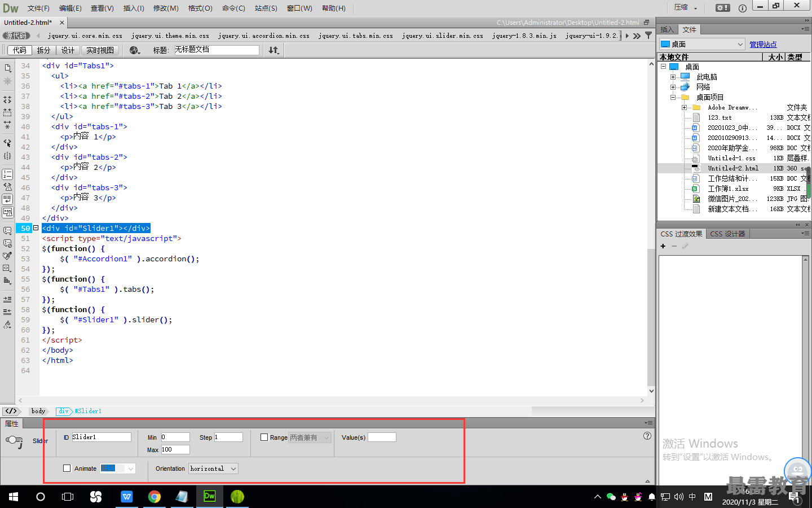Click format source code icon

click(x=7, y=325)
